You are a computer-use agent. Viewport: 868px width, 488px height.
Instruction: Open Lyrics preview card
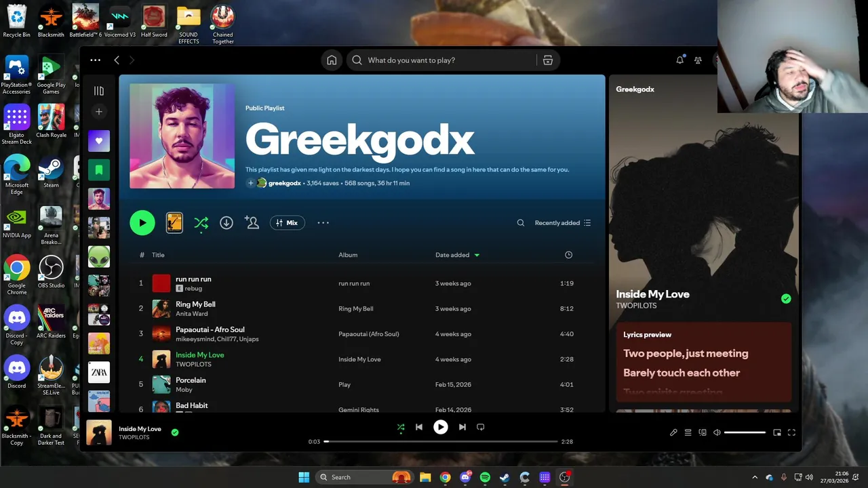click(703, 363)
